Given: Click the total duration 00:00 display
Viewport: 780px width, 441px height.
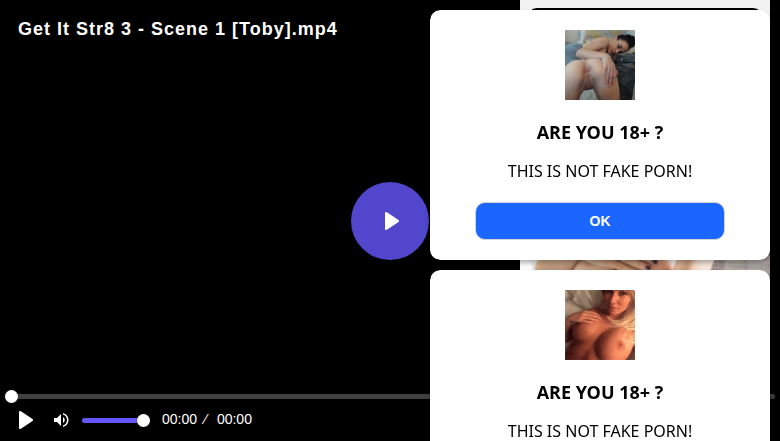Looking at the screenshot, I should 234,419.
